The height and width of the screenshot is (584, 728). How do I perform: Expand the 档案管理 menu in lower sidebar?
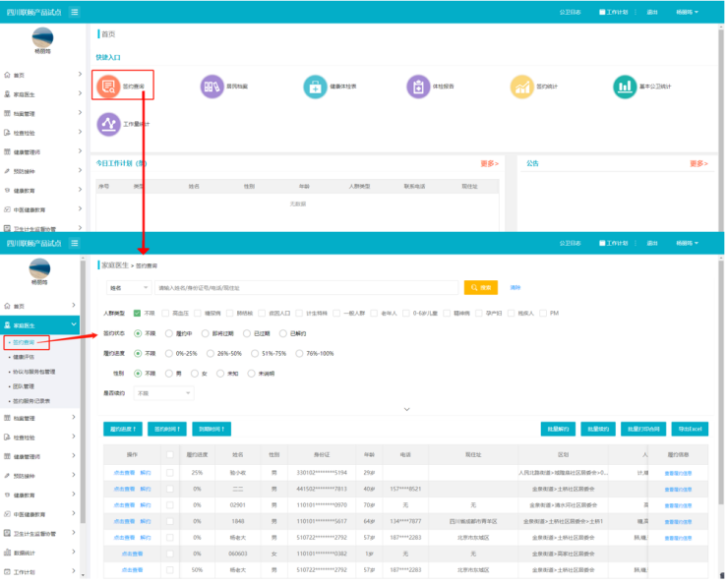point(39,418)
